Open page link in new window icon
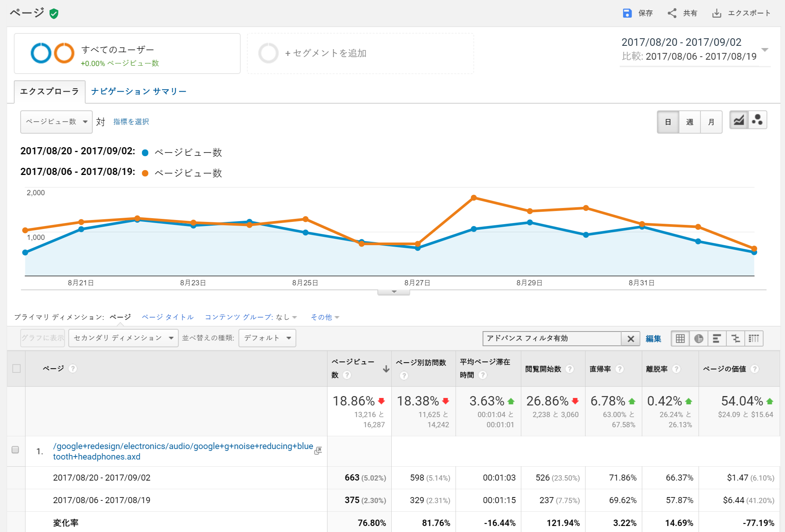785x532 pixels. click(318, 451)
